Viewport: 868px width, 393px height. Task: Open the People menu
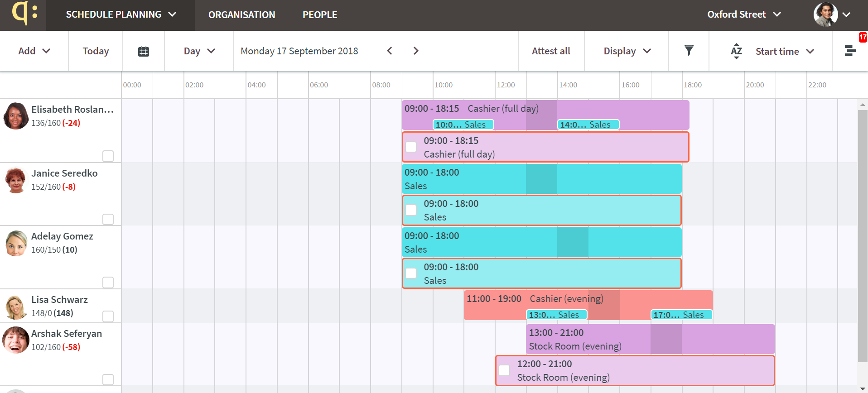(x=320, y=15)
